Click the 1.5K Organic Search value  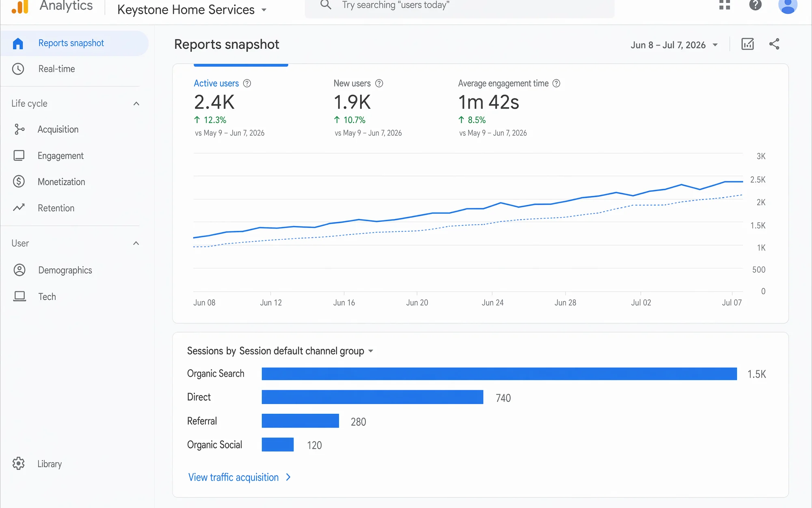757,374
